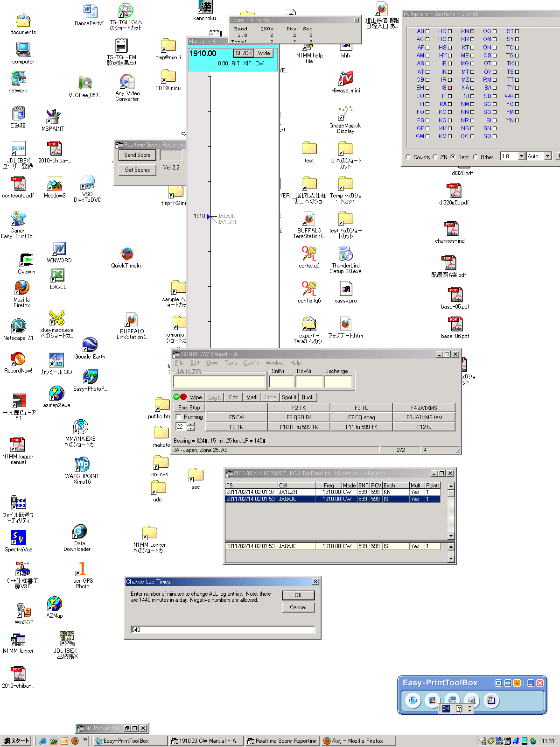Select the JA1LZR log row

pos(333,492)
